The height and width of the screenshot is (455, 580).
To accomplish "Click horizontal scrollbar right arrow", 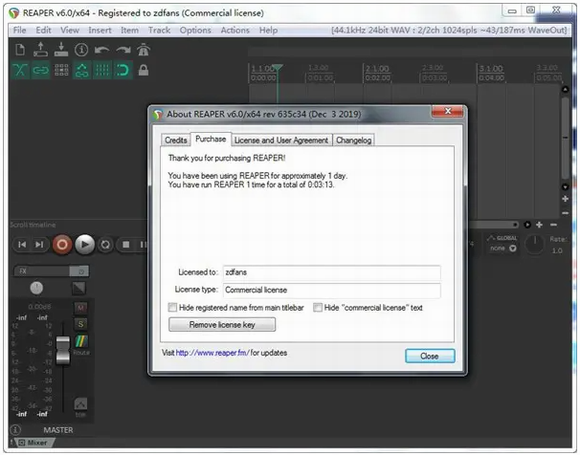I will coord(527,225).
